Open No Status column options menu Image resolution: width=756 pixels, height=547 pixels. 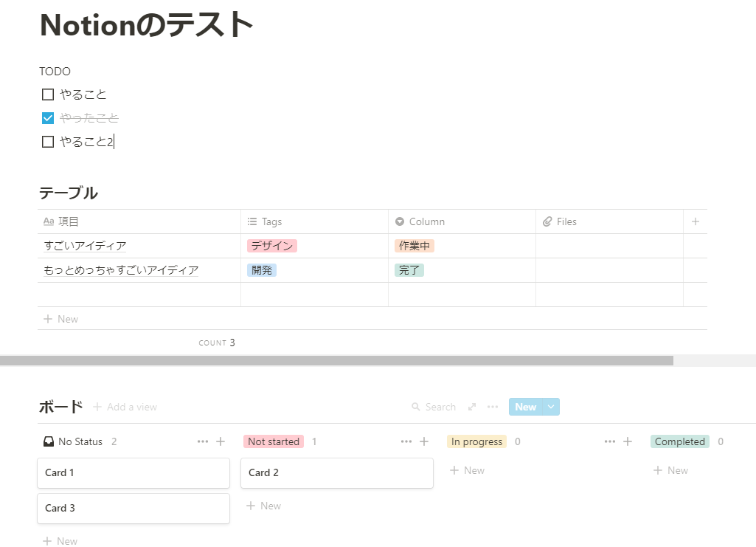pos(203,441)
